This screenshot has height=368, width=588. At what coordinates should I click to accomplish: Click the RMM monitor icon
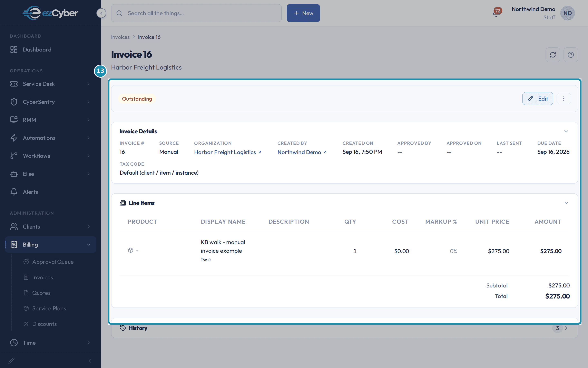[14, 120]
